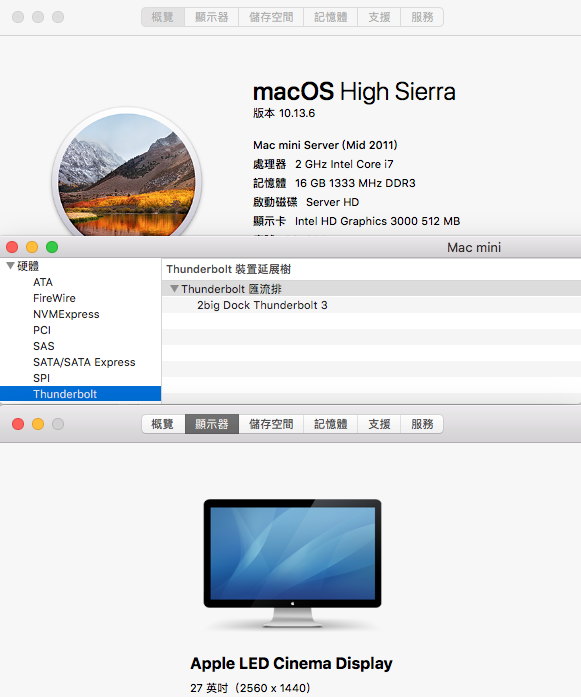Select ATA in the hardware sidebar

point(43,282)
